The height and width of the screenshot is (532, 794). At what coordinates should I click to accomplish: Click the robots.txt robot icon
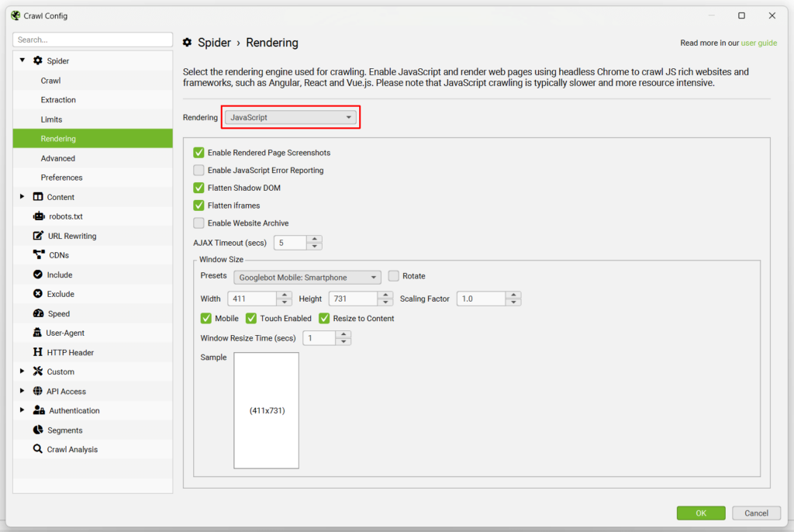(x=39, y=216)
